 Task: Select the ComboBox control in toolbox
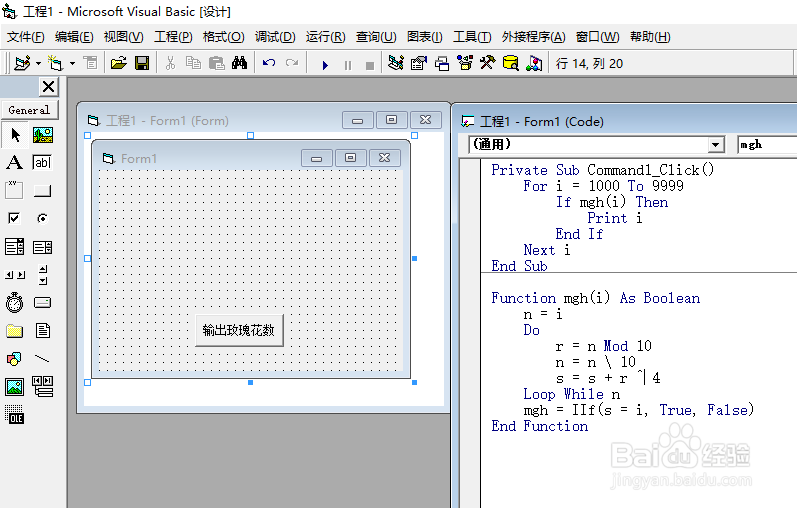point(14,247)
